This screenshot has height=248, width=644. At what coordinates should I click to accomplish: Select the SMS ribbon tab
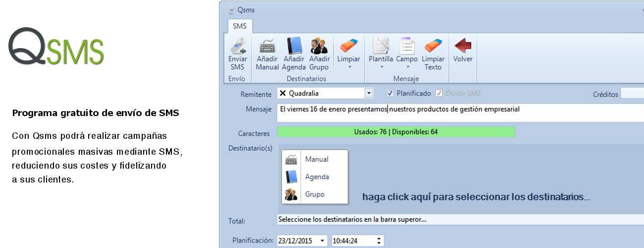coord(239,26)
